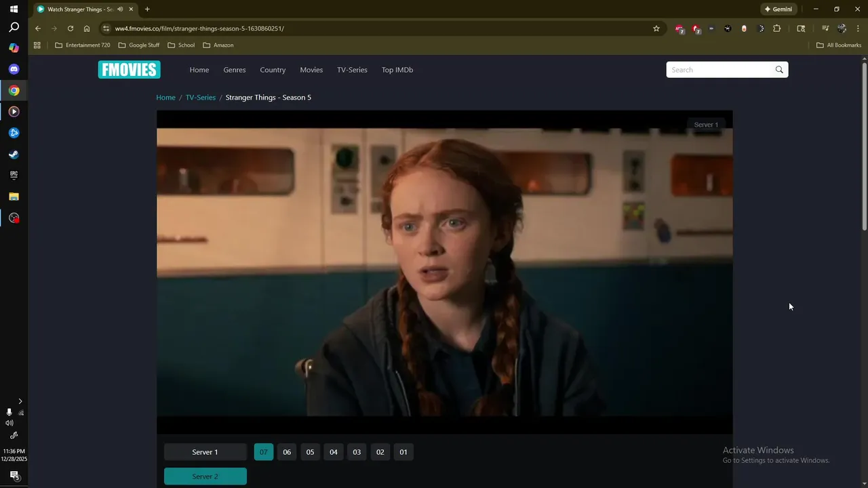Image resolution: width=868 pixels, height=488 pixels.
Task: Open a new tab with the plus icon
Action: (x=147, y=9)
